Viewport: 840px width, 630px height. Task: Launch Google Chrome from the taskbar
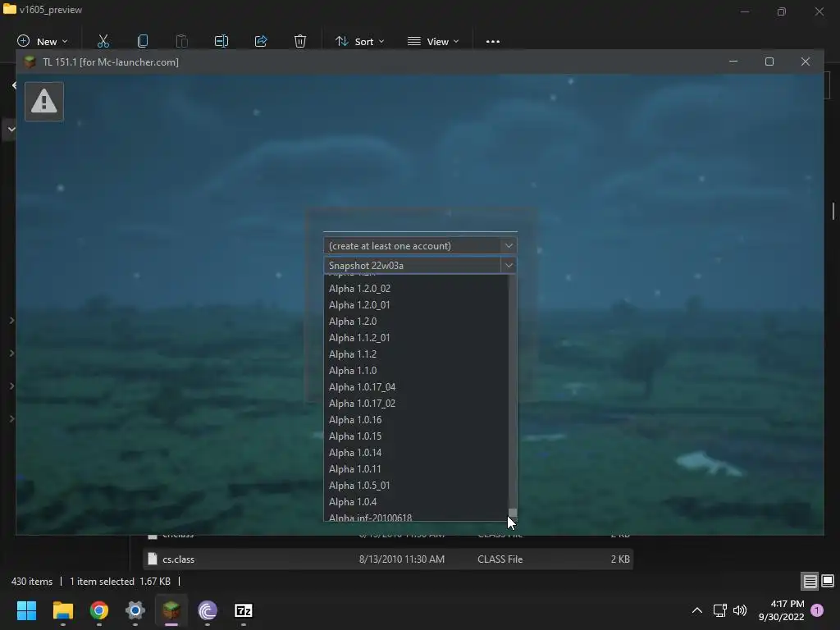tap(99, 610)
